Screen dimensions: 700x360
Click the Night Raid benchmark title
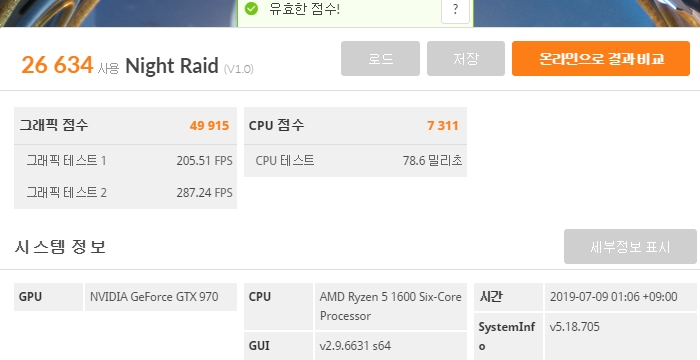[172, 66]
